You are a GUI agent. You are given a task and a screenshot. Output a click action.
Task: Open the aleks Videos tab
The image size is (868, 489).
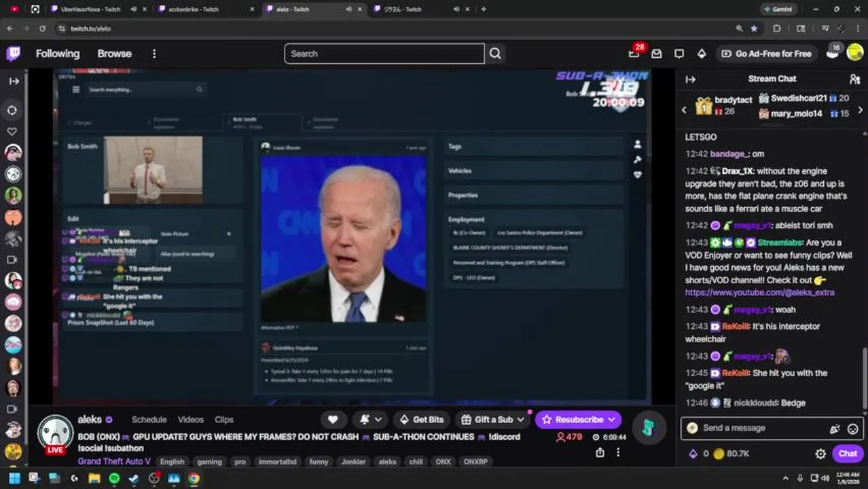[x=191, y=420]
